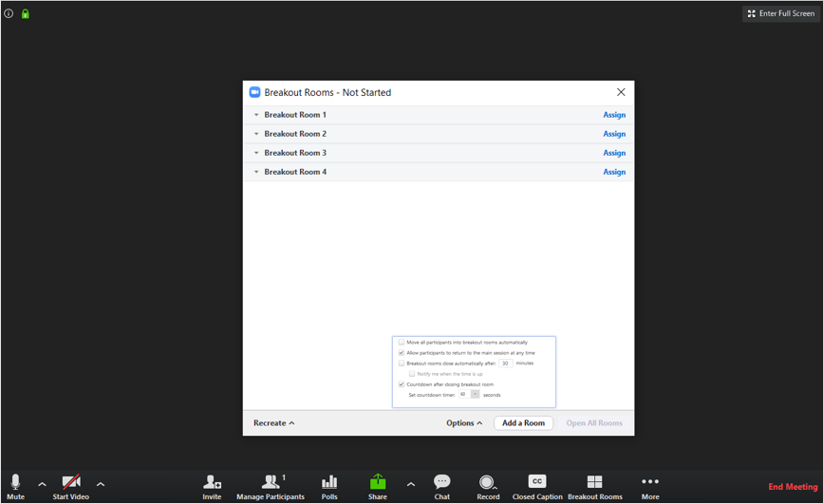Open the Chat panel
823x504 pixels.
click(x=441, y=484)
